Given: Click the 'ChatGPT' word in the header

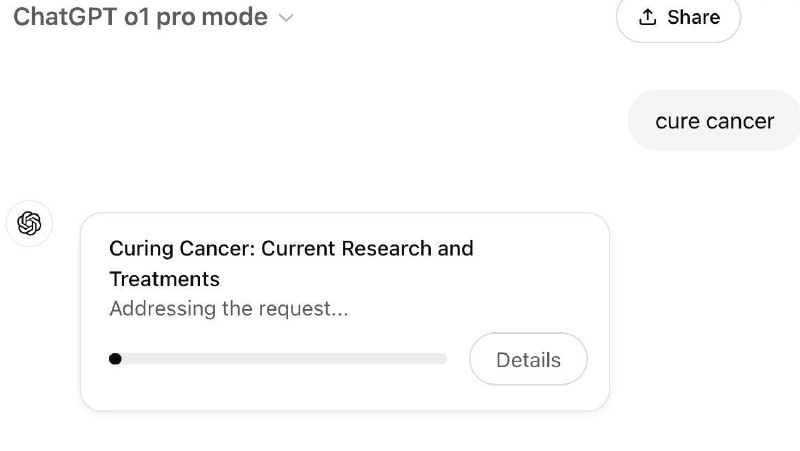Looking at the screenshot, I should pos(65,17).
